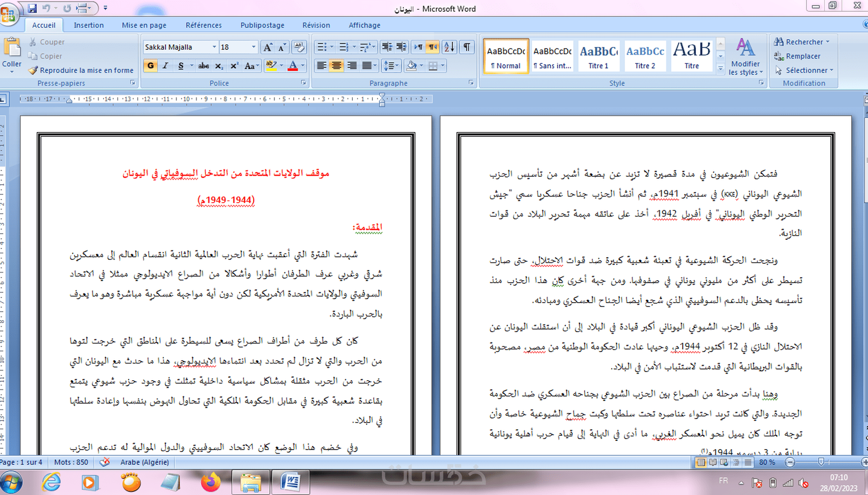The width and height of the screenshot is (868, 495).
Task: Click the Save icon in the quick access toolbar
Action: point(33,8)
